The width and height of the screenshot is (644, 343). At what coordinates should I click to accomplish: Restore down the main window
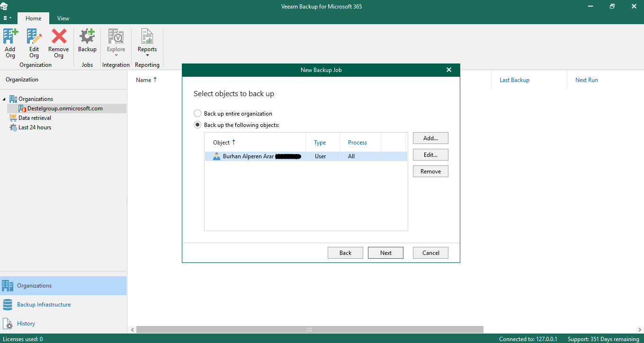[x=612, y=7]
